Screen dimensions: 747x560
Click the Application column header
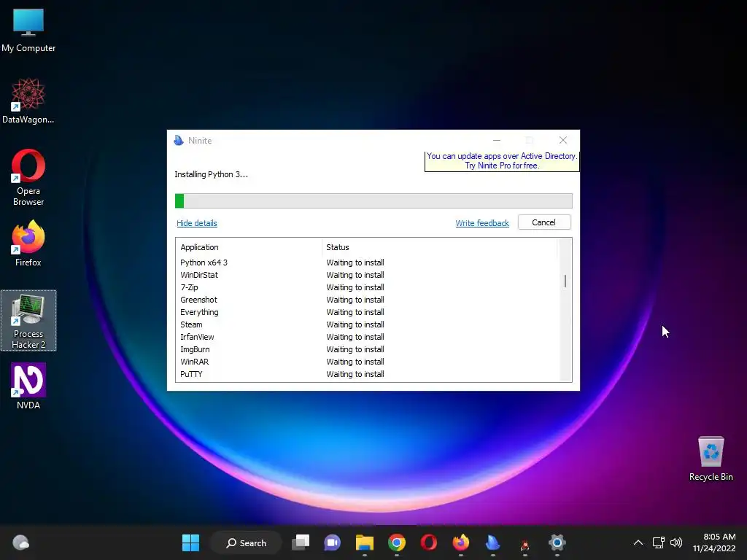[249, 247]
